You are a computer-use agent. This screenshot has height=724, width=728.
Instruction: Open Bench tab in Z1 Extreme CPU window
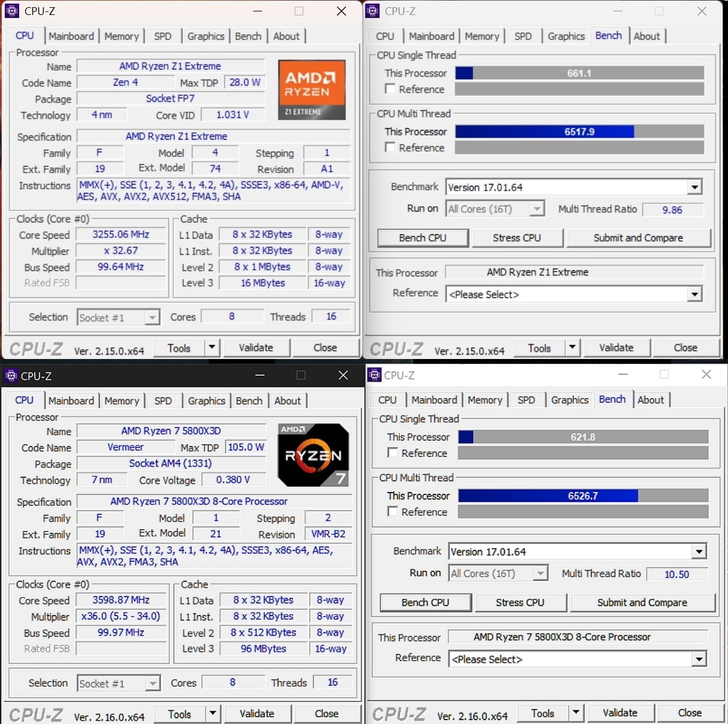tap(248, 36)
